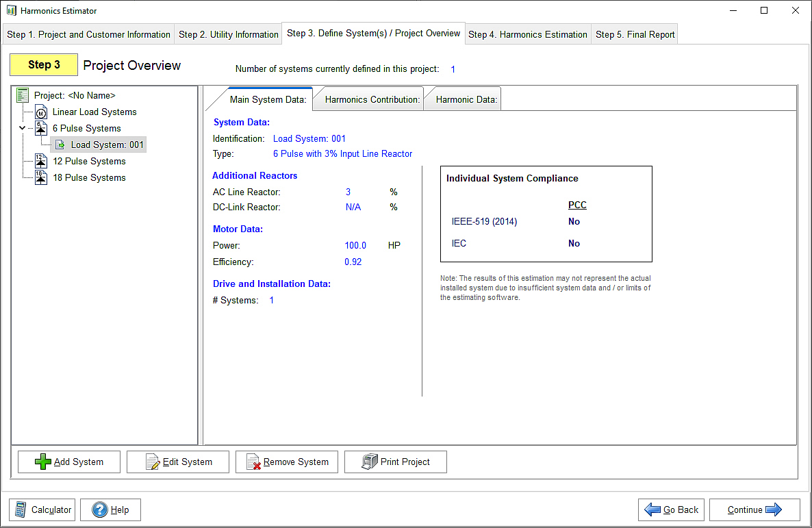The height and width of the screenshot is (528, 812).
Task: Open the Help dialog
Action: [x=110, y=510]
